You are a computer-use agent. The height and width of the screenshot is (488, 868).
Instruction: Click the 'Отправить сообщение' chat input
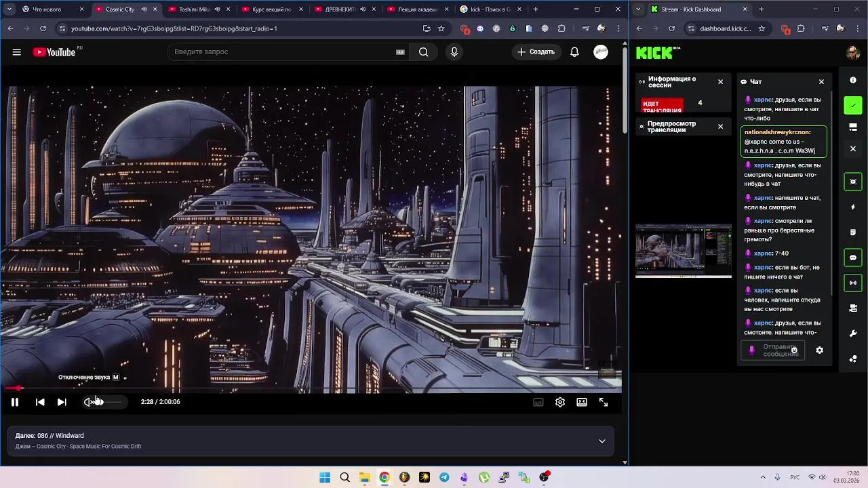pyautogui.click(x=772, y=350)
